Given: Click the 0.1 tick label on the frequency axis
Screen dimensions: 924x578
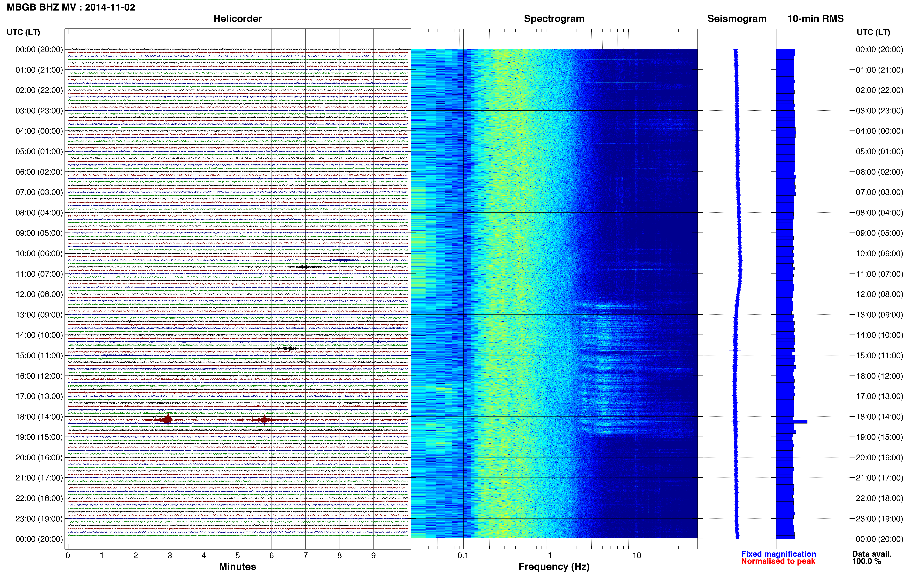Looking at the screenshot, I should click(463, 555).
